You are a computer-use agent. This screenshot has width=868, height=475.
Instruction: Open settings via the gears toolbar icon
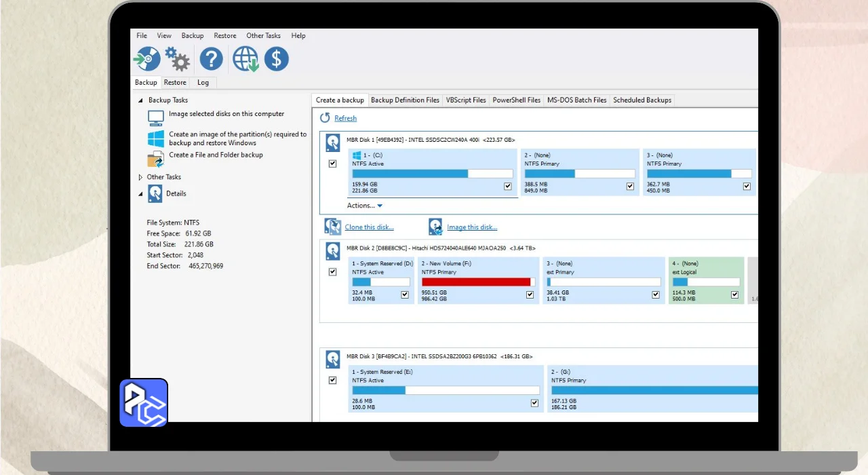point(178,59)
